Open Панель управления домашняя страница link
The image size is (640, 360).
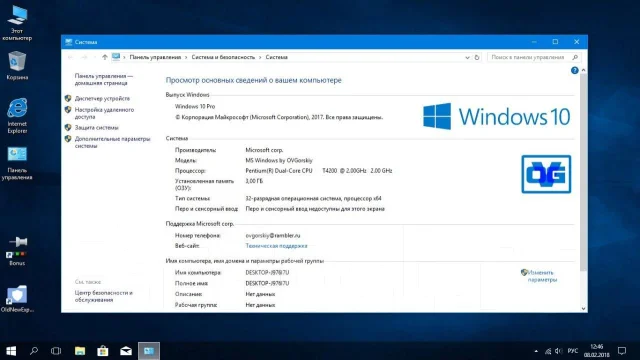(x=104, y=79)
